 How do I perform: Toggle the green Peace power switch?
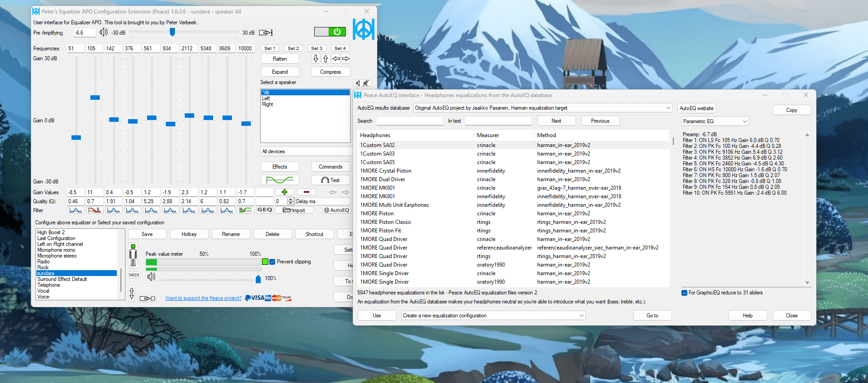(330, 31)
